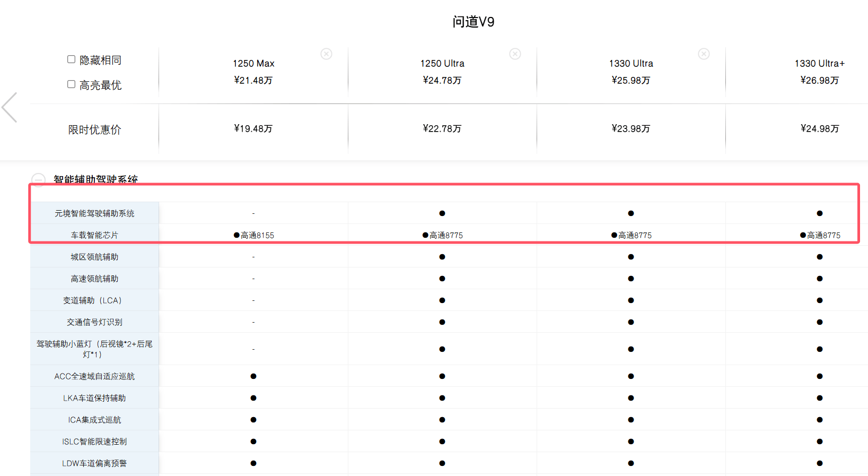Remove the 1250 Ultra column

[515, 54]
